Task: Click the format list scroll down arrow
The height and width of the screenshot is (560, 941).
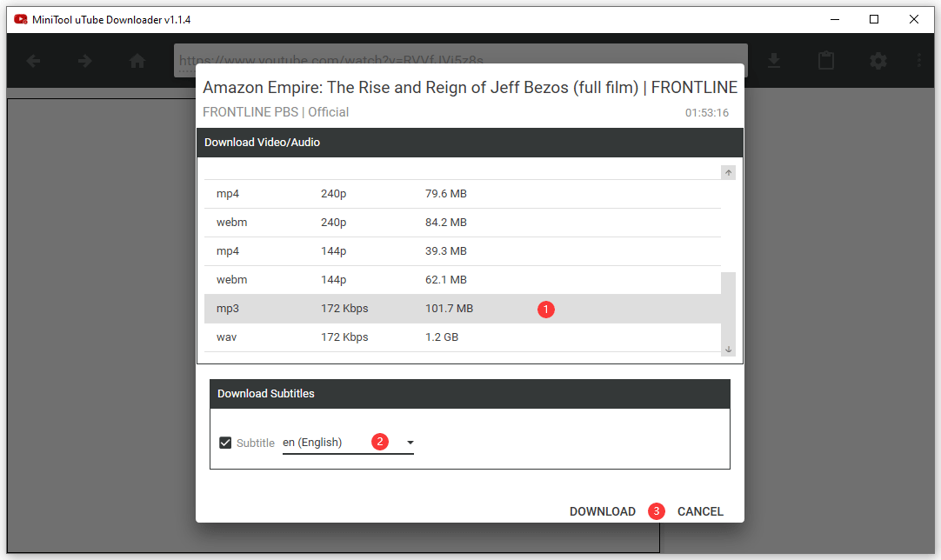Action: [x=729, y=350]
